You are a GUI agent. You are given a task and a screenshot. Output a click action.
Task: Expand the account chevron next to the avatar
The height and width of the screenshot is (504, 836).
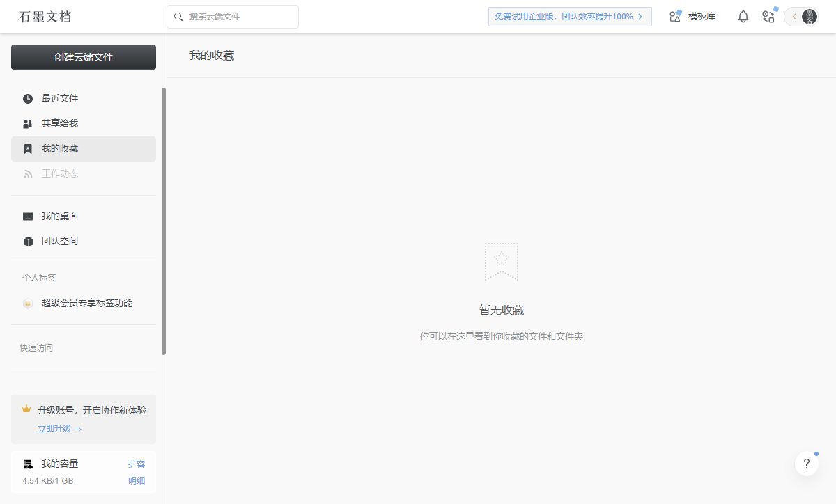[x=794, y=17]
